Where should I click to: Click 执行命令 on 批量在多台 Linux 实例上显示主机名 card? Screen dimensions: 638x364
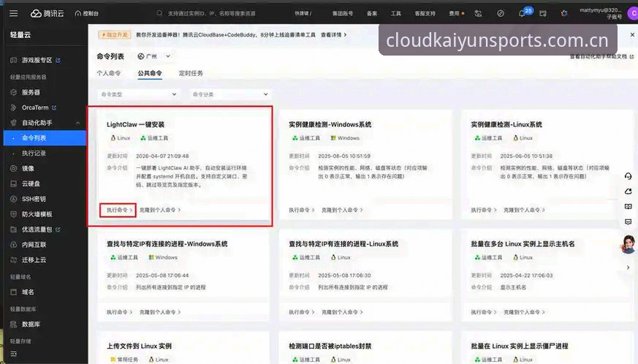(484, 312)
